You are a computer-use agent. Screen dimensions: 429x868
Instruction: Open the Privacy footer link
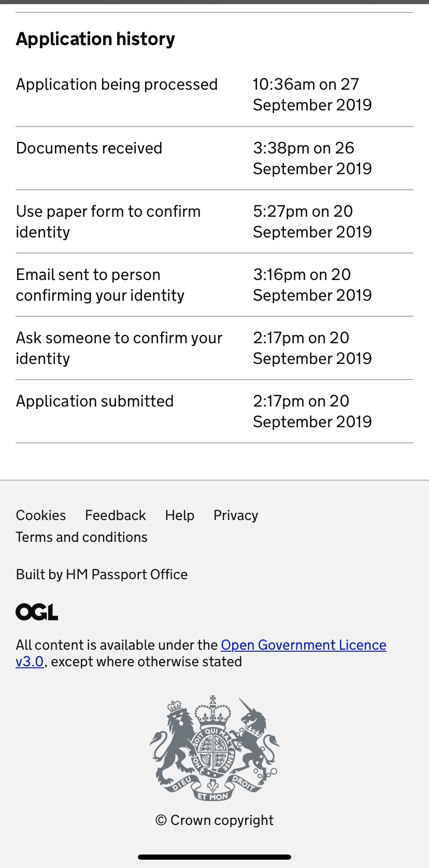236,515
